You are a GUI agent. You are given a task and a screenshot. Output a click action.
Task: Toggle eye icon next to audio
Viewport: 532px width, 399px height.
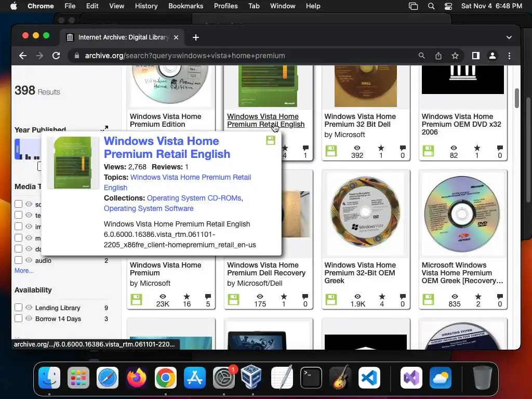click(29, 260)
